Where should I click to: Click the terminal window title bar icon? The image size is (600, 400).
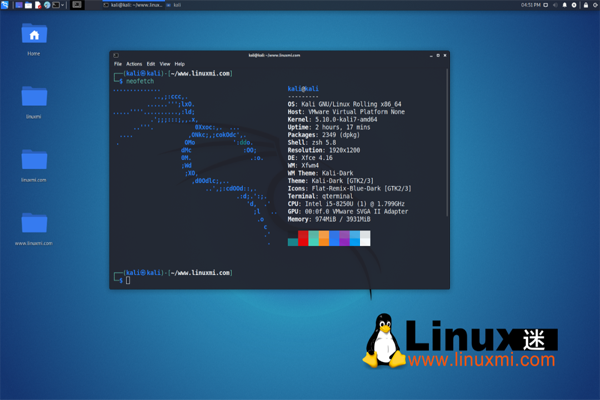click(116, 56)
